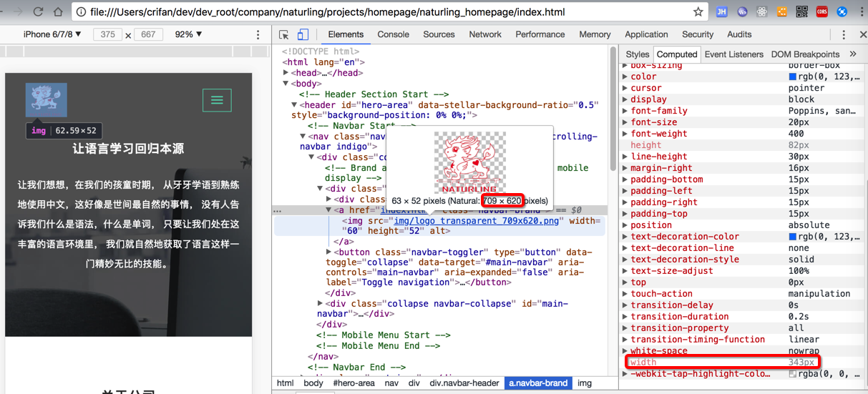Click the webkit-tap-highlight-color swatch
Image resolution: width=868 pixels, height=394 pixels.
pyautogui.click(x=792, y=374)
